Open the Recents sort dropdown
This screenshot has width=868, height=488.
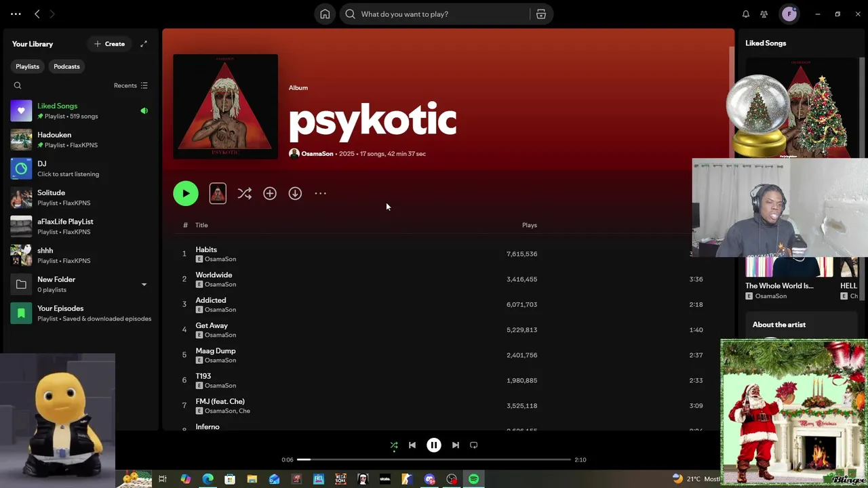click(x=131, y=85)
